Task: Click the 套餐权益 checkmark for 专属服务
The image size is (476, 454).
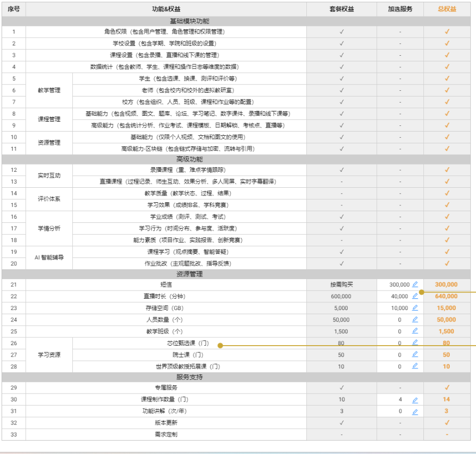Action: click(341, 387)
